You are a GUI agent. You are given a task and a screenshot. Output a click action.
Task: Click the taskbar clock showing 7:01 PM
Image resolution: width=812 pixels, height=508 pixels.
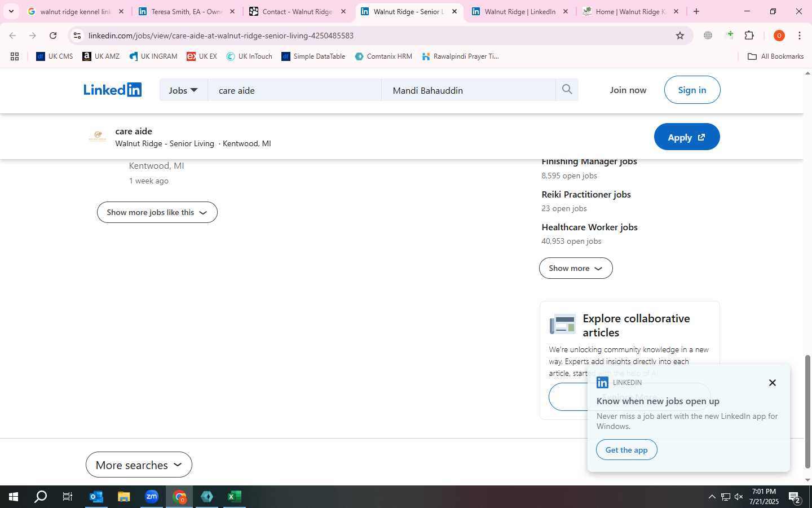764,497
